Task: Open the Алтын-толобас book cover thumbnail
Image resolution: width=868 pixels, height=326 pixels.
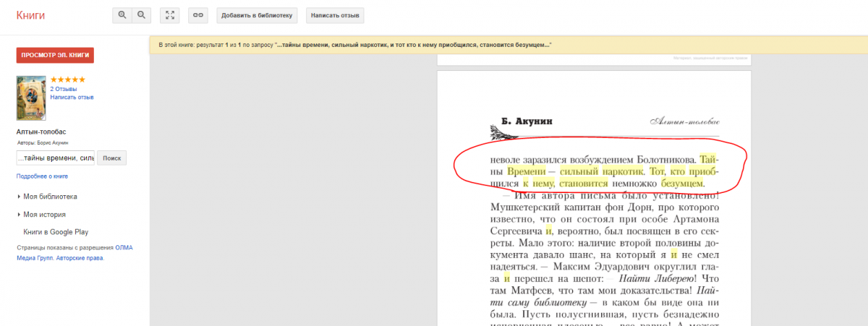Action: (31, 98)
